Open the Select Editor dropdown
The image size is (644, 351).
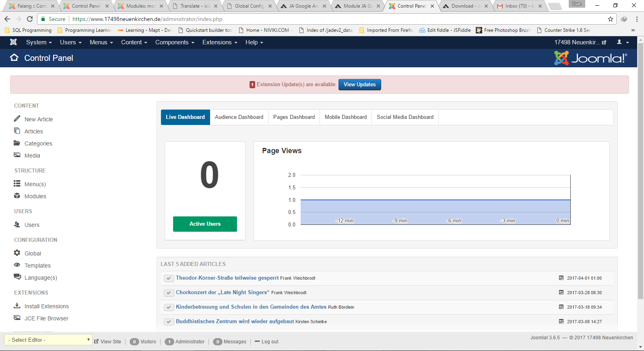[48, 340]
